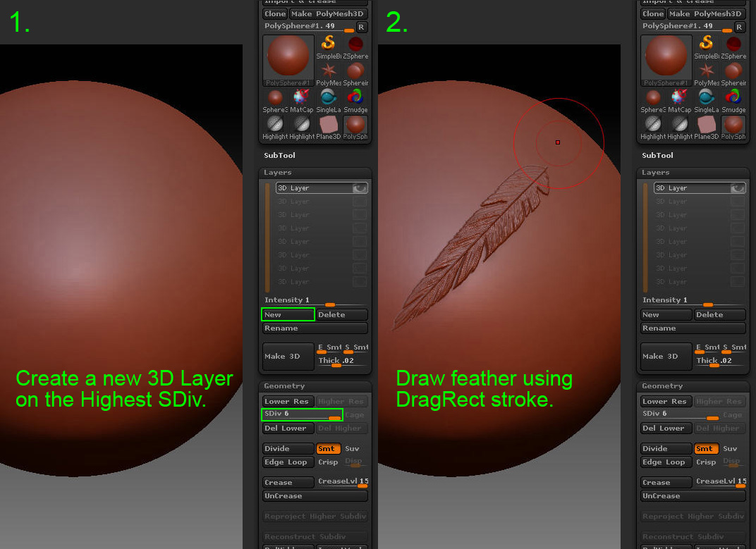Toggle Suv option in step 2 Geometry panel

pyautogui.click(x=731, y=449)
